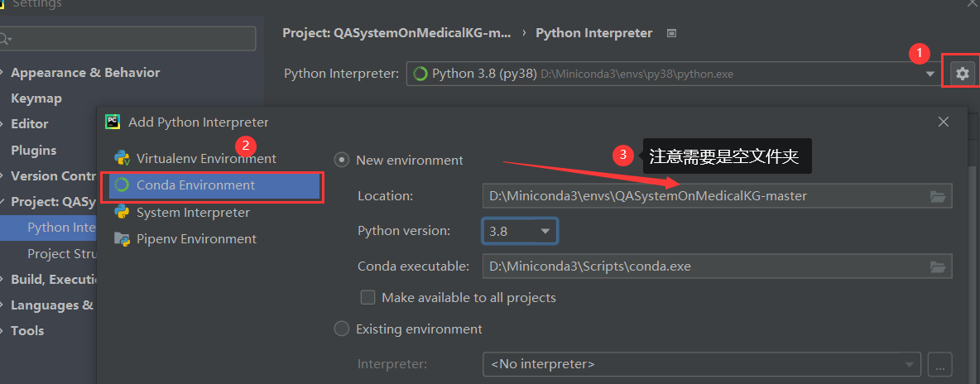Select the Existing environment radio button
Viewport: 980px width, 384px height.
341,329
